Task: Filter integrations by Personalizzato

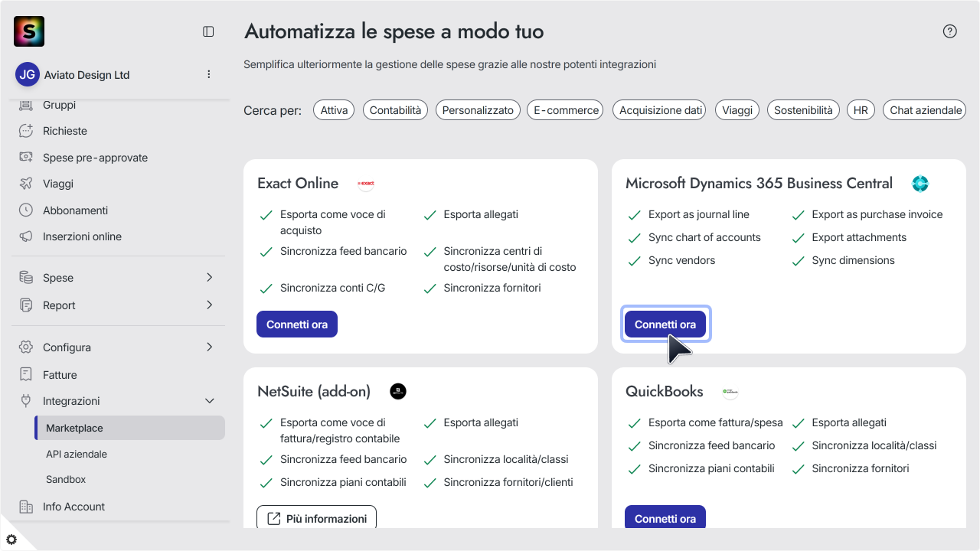Action: pos(478,110)
